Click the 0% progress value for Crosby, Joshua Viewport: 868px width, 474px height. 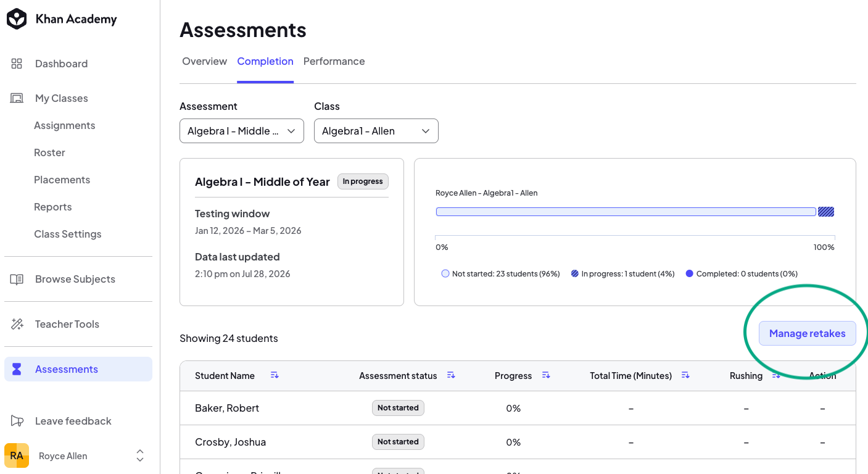(x=513, y=442)
